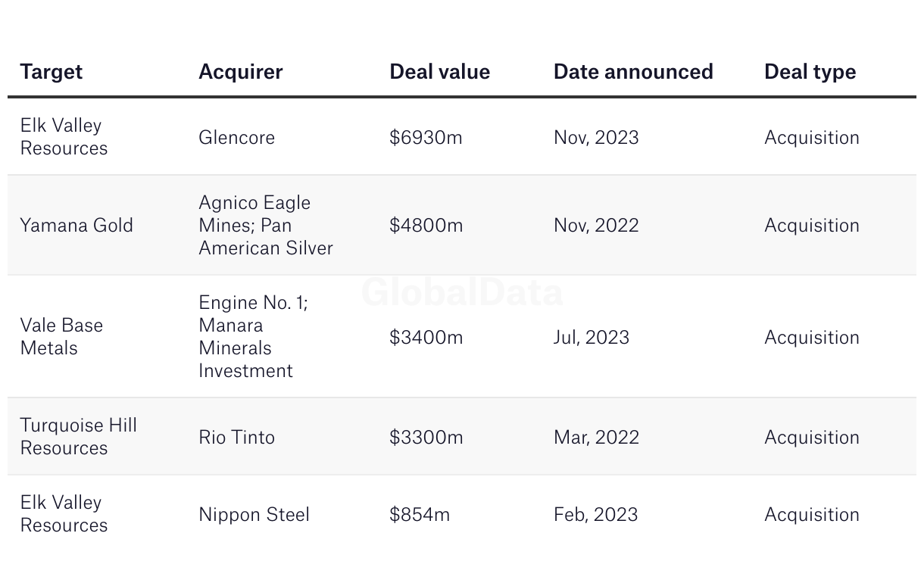This screenshot has width=924, height=583.
Task: Click the Target column header
Action: pyautogui.click(x=52, y=72)
